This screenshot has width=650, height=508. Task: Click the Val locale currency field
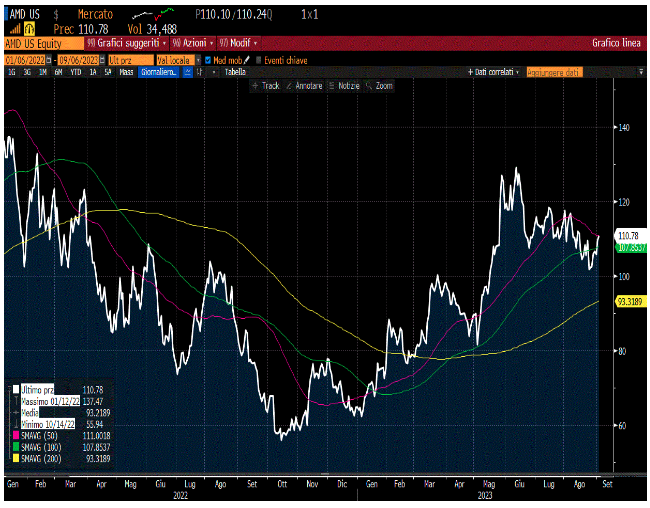(175, 60)
